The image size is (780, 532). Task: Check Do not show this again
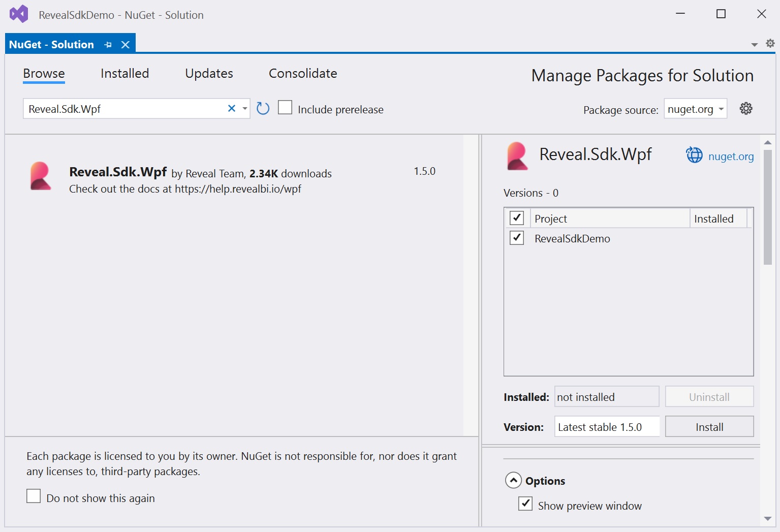pos(34,496)
